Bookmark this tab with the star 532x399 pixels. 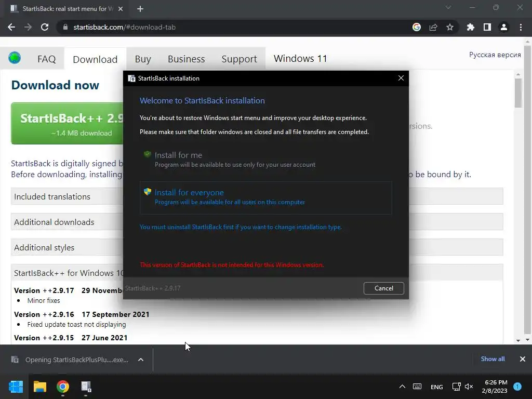click(450, 27)
